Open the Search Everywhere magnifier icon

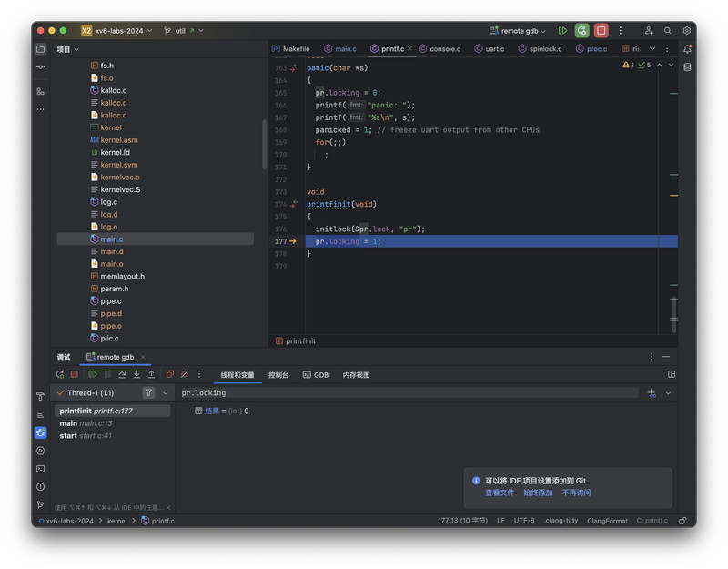pyautogui.click(x=667, y=31)
